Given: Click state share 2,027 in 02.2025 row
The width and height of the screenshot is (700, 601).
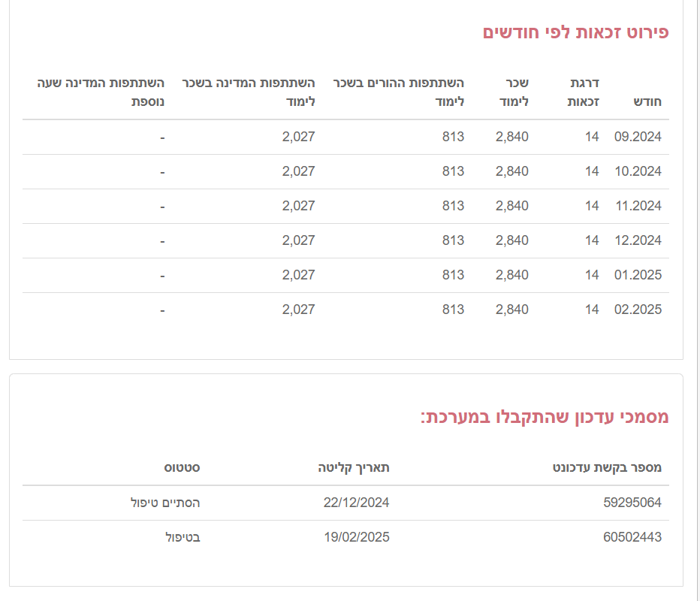Looking at the screenshot, I should pos(299,310).
